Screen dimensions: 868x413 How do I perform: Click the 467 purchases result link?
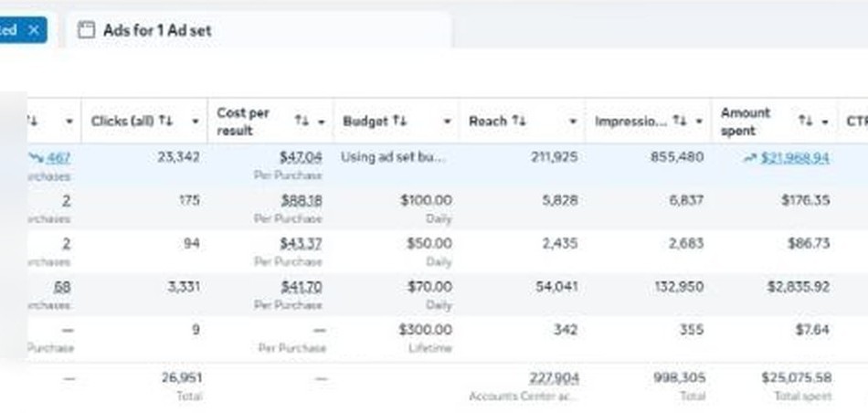tap(58, 158)
